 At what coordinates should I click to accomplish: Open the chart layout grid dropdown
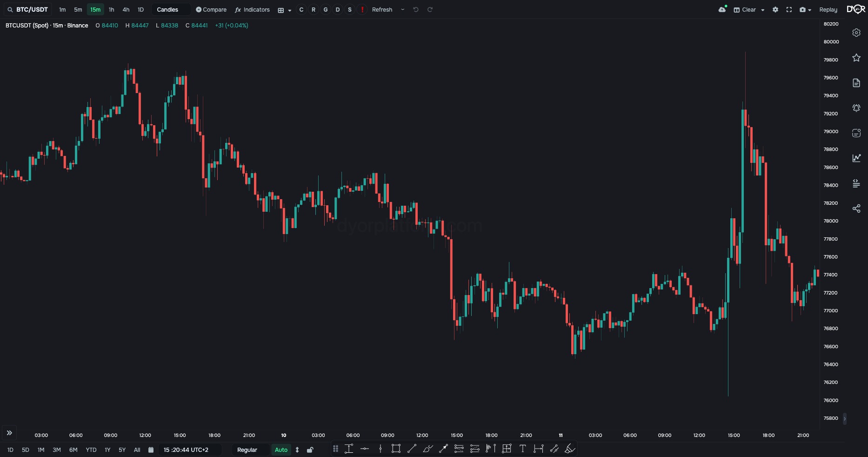click(x=284, y=10)
